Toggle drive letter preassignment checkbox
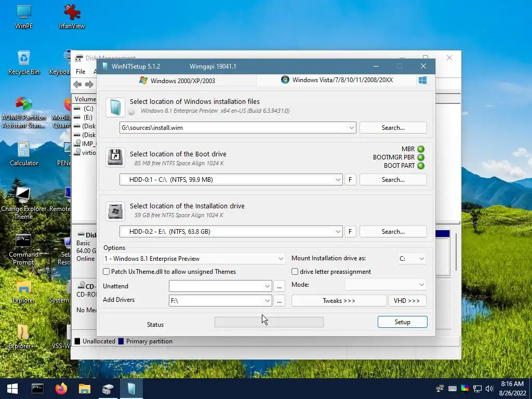Screen dimensions: 532x399 (x=295, y=271)
